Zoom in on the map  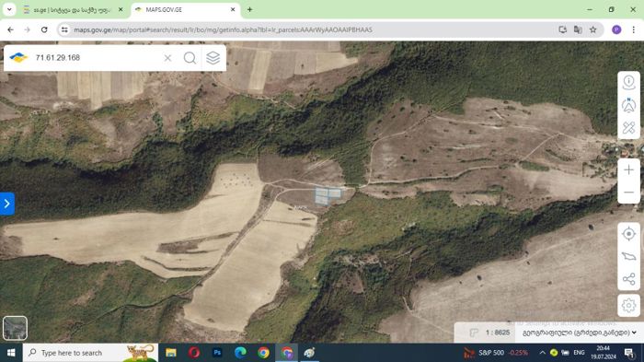(628, 169)
